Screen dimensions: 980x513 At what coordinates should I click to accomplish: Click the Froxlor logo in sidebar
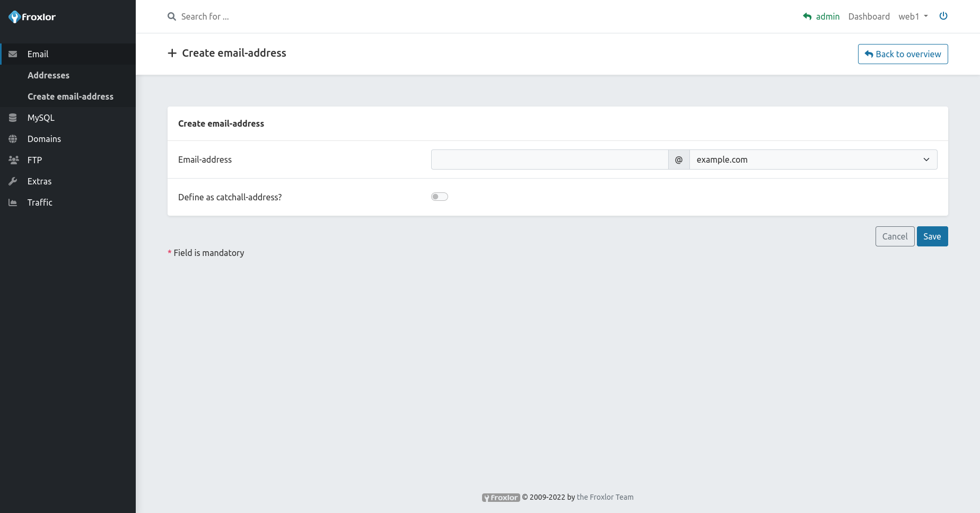click(x=32, y=17)
